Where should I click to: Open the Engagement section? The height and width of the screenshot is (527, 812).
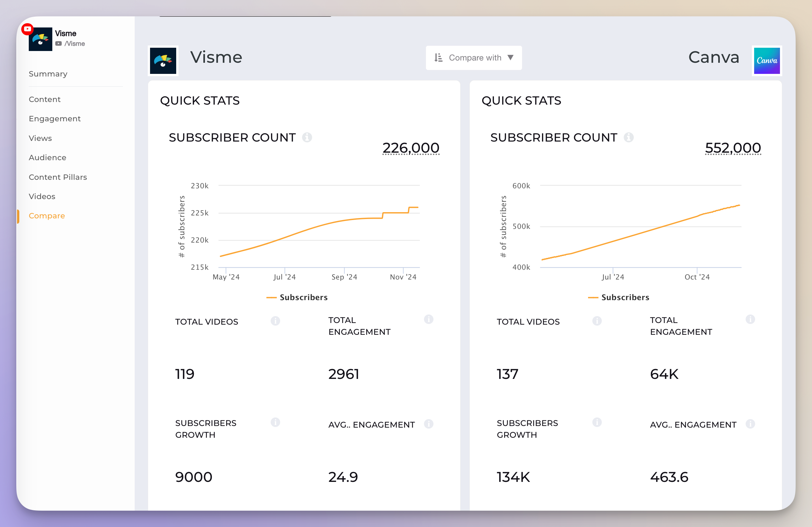pyautogui.click(x=55, y=119)
